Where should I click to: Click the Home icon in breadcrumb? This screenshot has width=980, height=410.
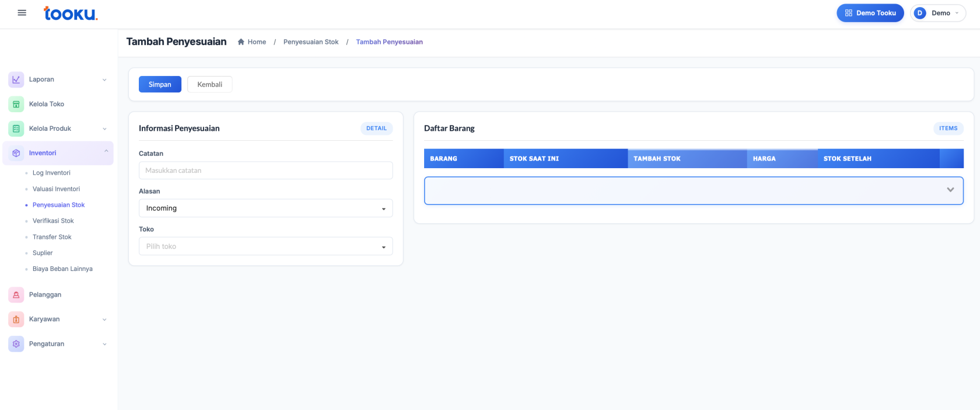[x=241, y=42]
